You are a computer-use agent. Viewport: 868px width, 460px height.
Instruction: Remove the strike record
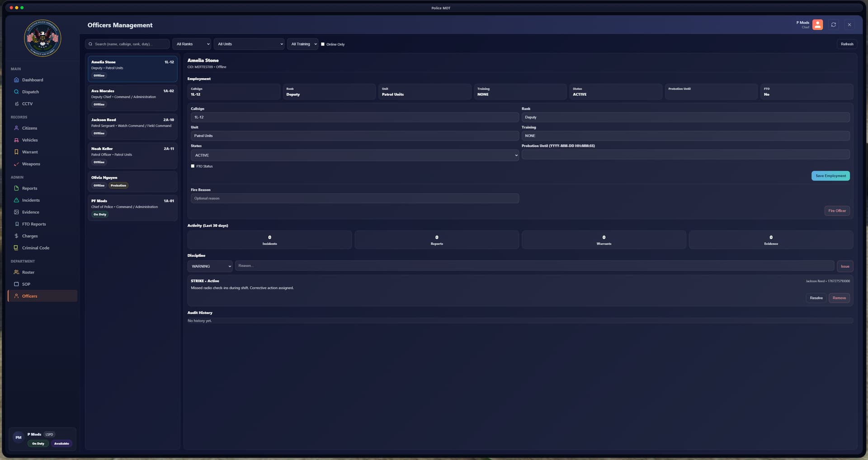tap(839, 298)
